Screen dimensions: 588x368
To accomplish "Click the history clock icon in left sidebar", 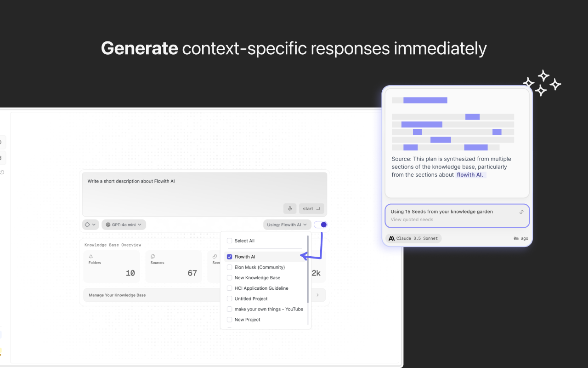I will [x=2, y=172].
